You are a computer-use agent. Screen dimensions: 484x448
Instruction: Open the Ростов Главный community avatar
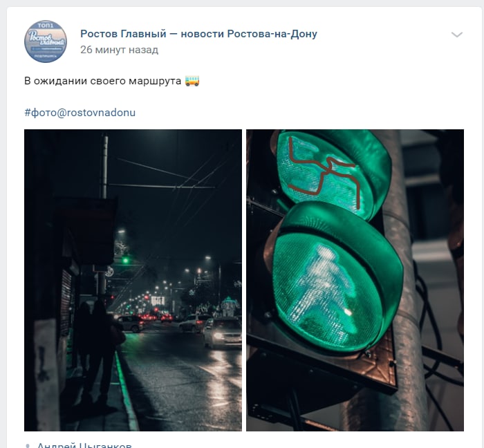point(46,41)
